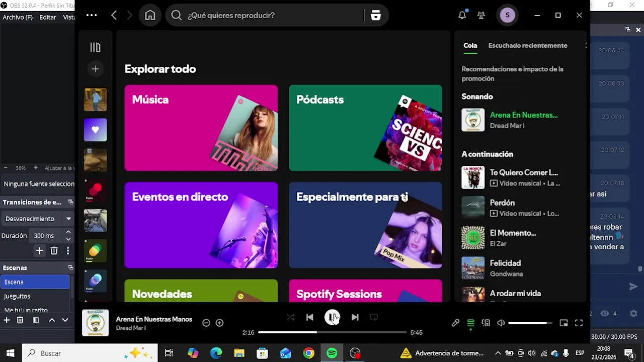
Task: Play El Momento... from the queue
Action: coord(521,238)
